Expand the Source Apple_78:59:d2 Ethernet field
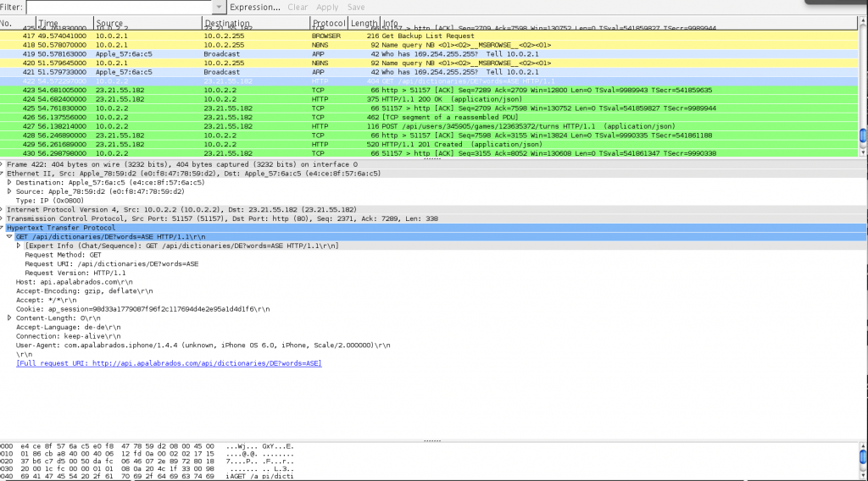The image size is (868, 481). pyautogui.click(x=9, y=191)
